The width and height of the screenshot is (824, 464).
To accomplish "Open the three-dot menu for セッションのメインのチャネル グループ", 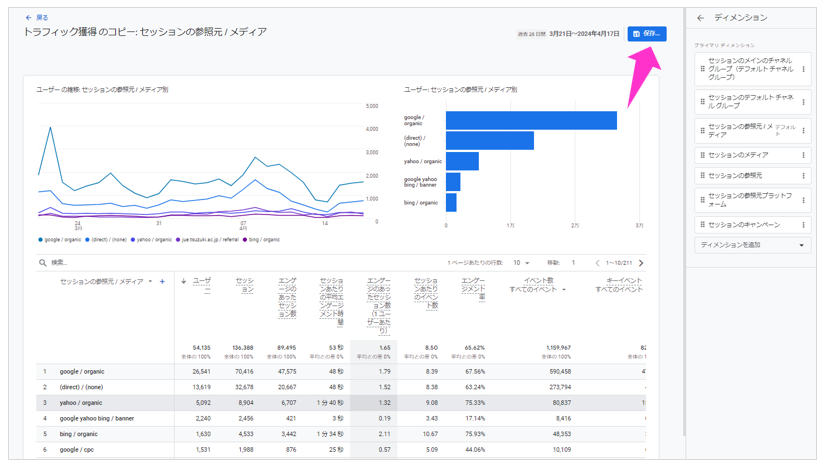I will click(804, 69).
